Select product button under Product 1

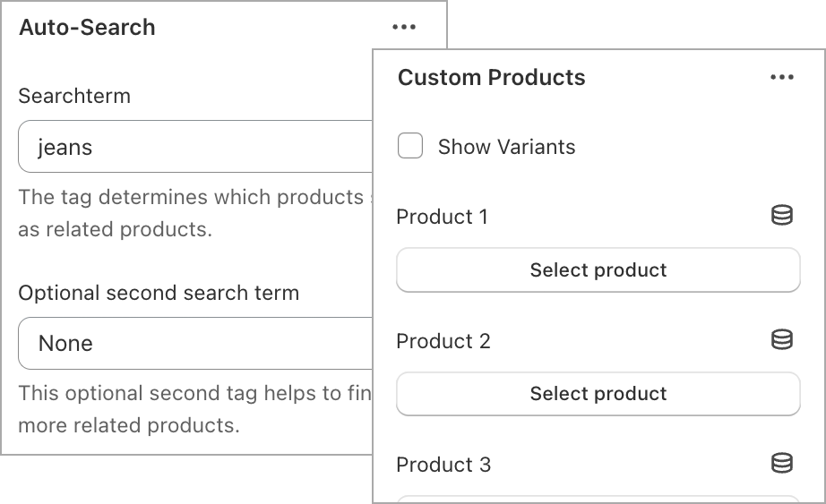pos(598,269)
